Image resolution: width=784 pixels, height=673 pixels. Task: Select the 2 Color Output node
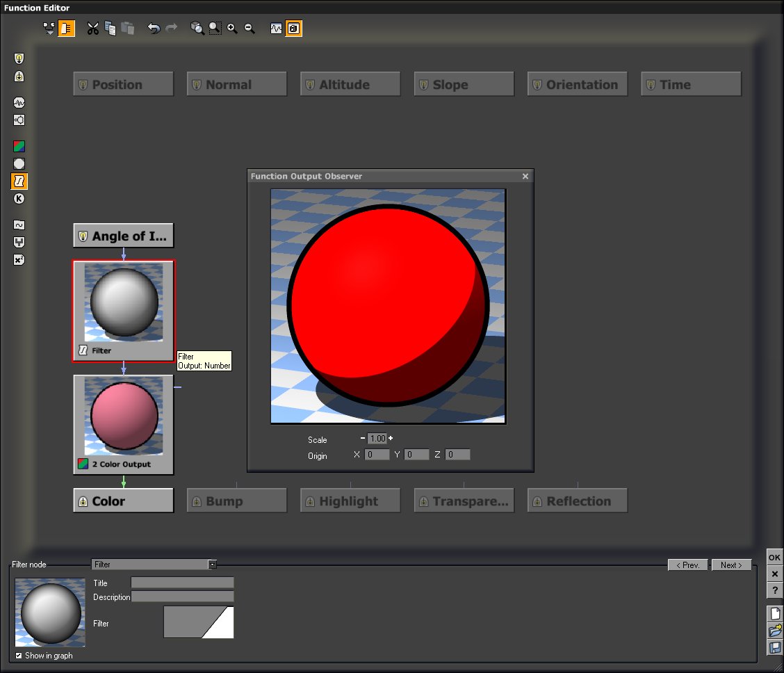point(124,424)
